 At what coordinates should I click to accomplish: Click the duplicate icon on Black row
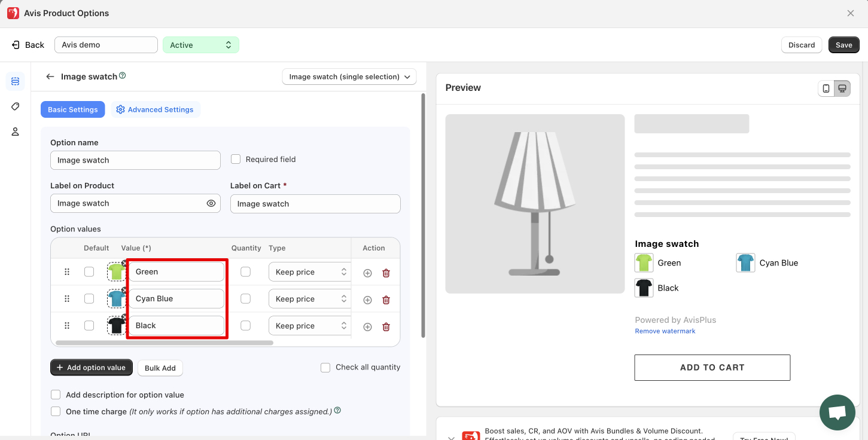pos(367,326)
